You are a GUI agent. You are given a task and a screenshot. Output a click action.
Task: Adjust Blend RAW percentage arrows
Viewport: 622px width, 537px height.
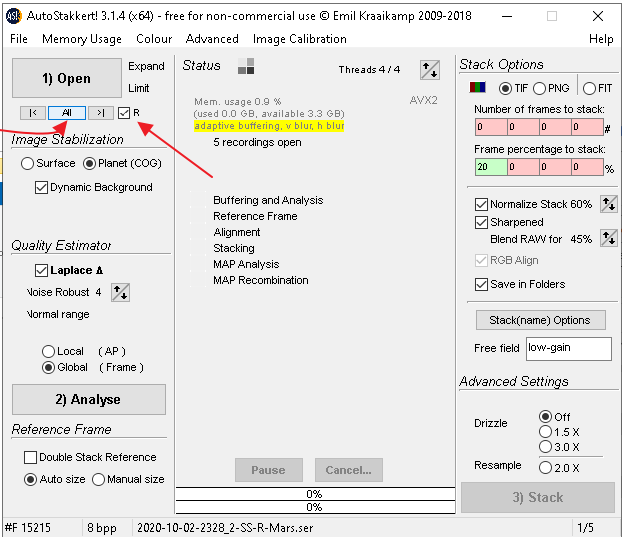(x=608, y=239)
